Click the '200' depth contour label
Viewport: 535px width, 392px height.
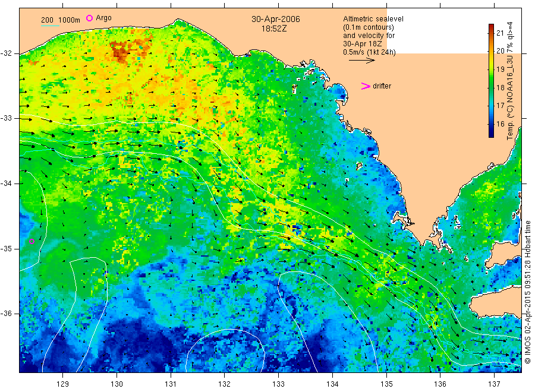[47, 20]
